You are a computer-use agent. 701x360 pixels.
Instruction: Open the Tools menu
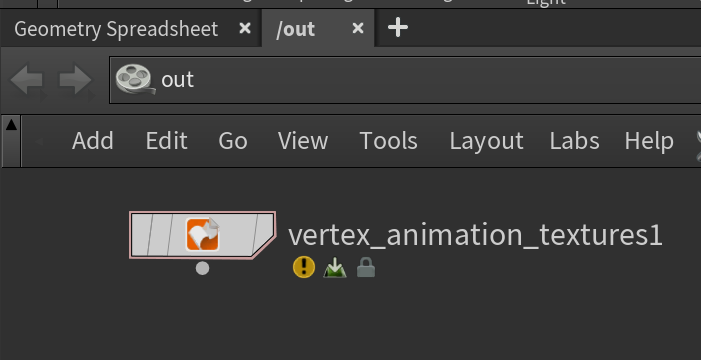(x=389, y=141)
